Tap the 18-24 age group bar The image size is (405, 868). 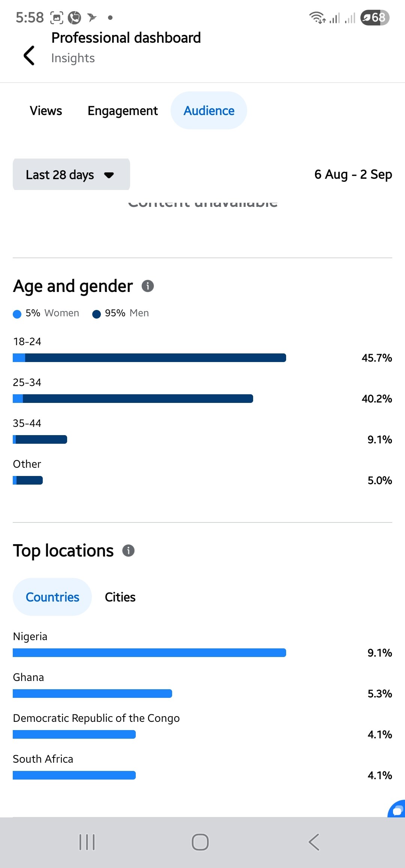click(149, 358)
